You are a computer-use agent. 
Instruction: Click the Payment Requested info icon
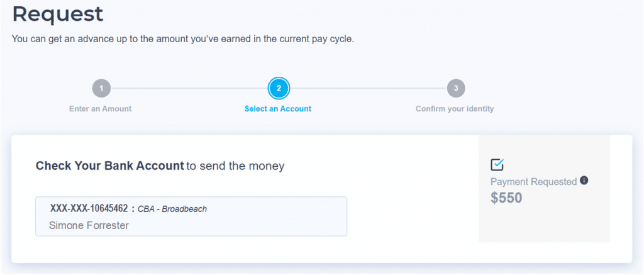584,181
